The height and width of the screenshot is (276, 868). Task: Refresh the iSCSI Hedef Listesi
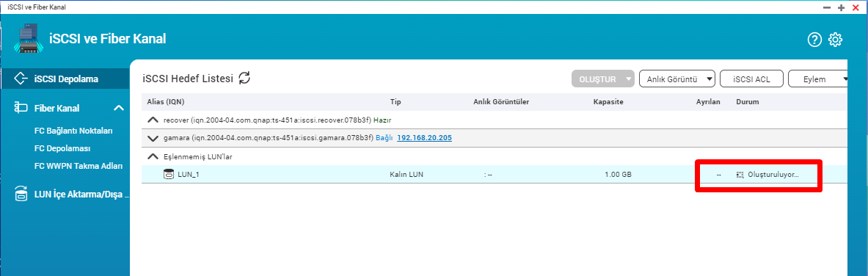point(244,78)
